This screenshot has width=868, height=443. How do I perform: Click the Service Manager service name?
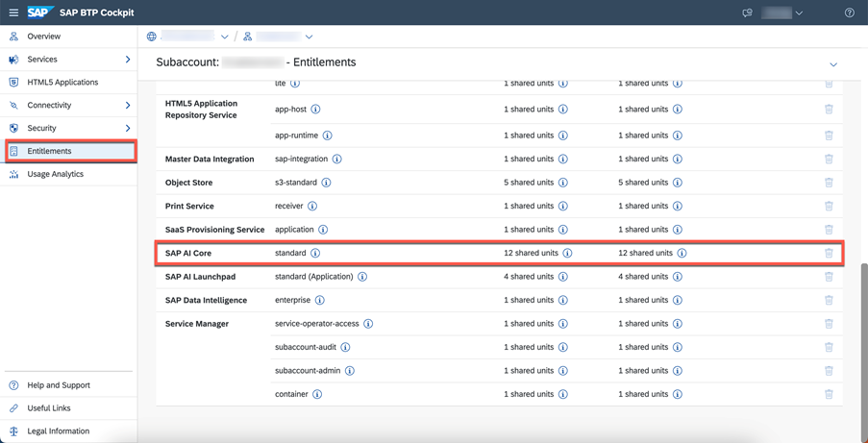196,324
